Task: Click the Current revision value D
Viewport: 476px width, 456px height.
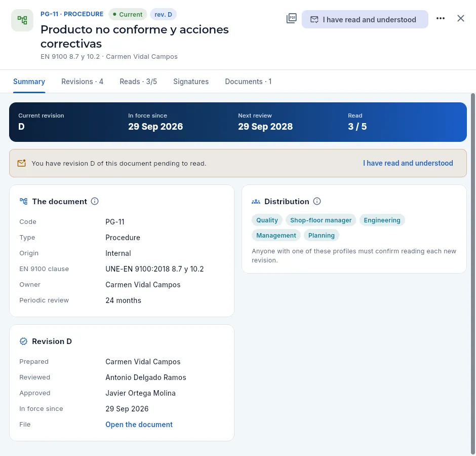Action: [21, 126]
